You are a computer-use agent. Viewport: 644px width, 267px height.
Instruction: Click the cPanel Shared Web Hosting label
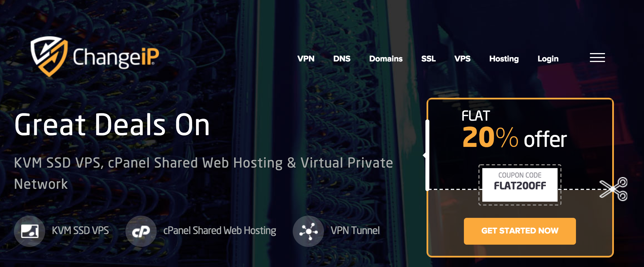tap(220, 231)
